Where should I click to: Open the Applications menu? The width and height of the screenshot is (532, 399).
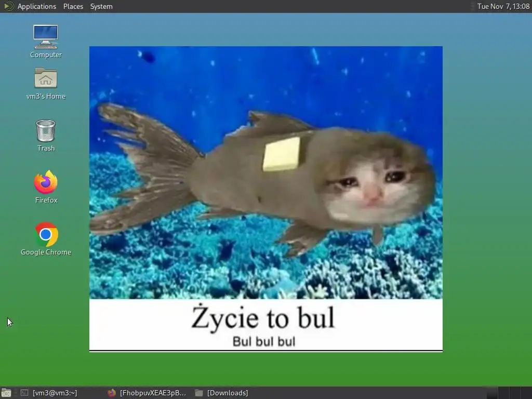tap(37, 6)
